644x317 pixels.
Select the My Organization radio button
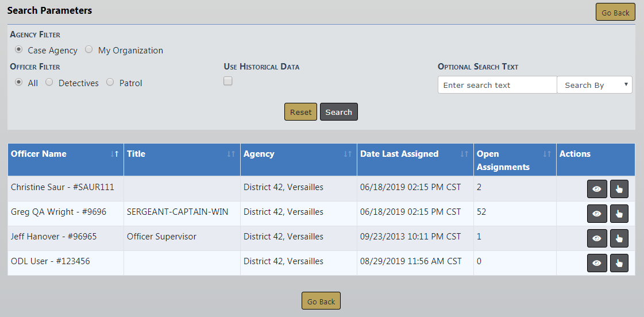coord(89,50)
